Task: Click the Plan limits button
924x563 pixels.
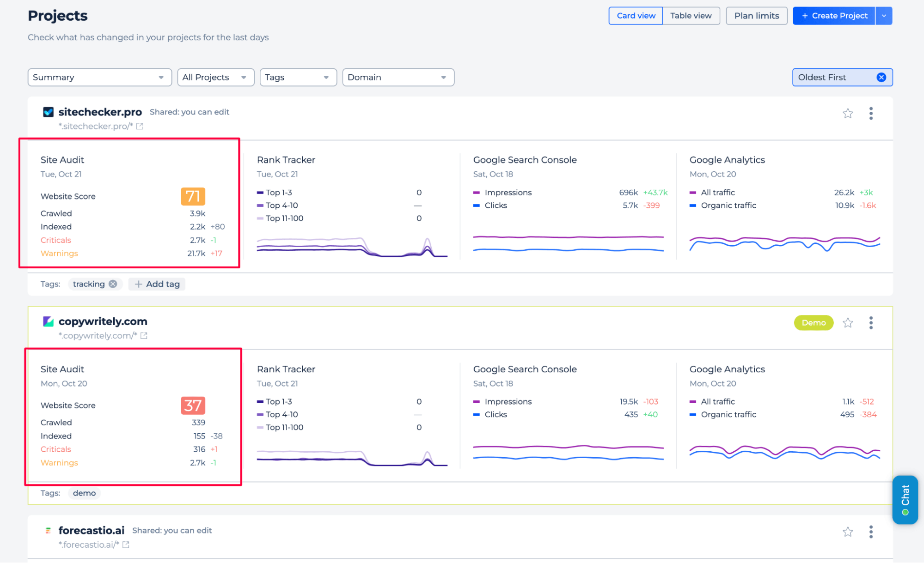Action: tap(756, 16)
